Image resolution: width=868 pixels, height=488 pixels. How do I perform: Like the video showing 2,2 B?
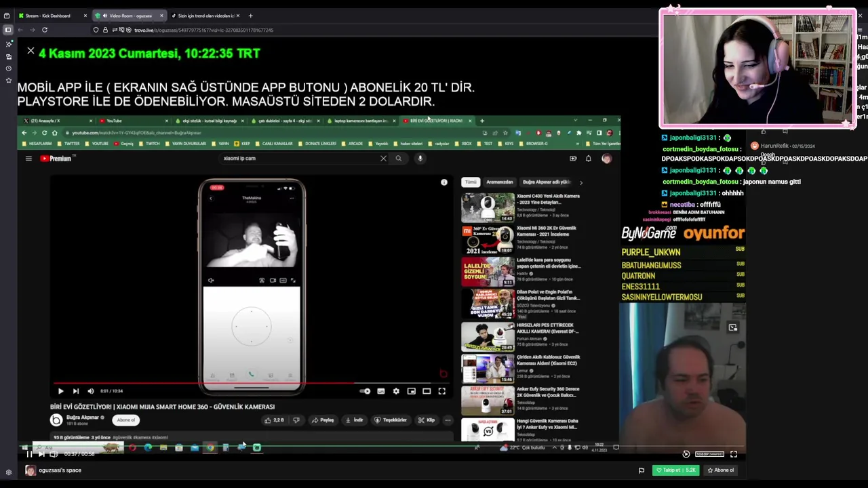(274, 420)
